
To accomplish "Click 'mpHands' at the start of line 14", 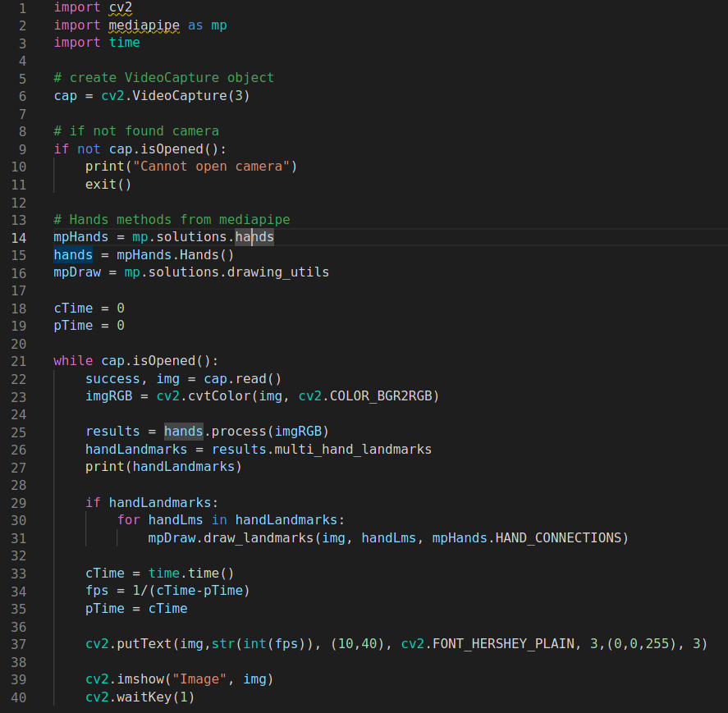I will tap(80, 237).
